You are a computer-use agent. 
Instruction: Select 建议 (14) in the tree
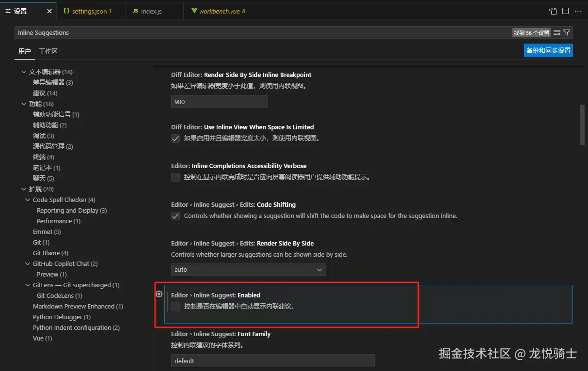point(45,93)
